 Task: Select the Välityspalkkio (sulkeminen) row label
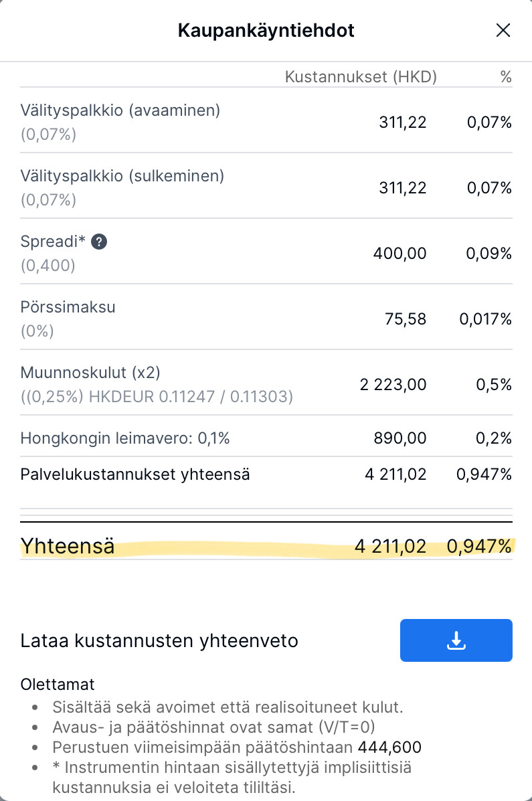click(122, 176)
